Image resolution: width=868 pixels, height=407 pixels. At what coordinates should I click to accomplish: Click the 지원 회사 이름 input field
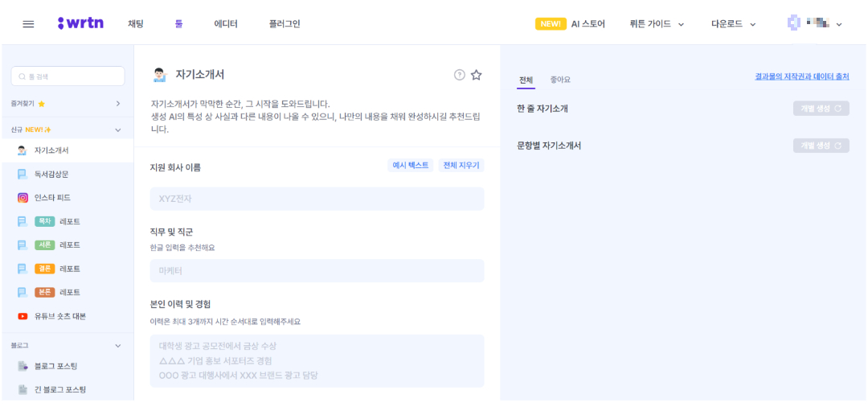coord(317,199)
